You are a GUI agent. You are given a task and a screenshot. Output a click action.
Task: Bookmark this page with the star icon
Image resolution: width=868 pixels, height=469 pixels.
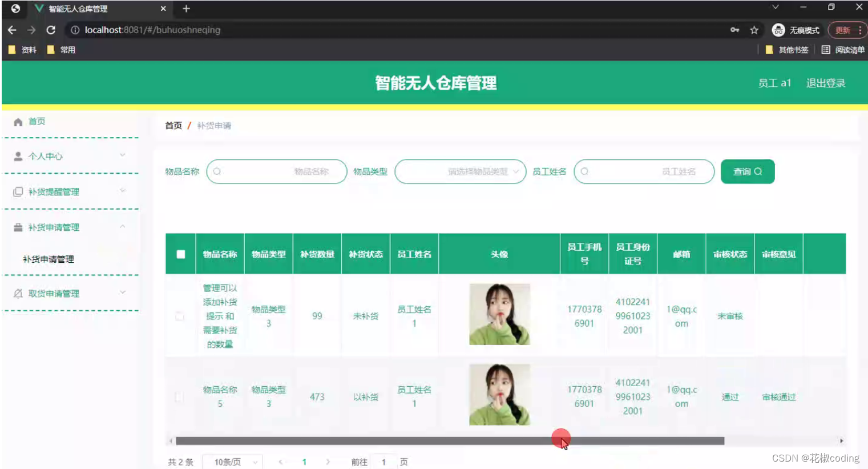pyautogui.click(x=754, y=30)
